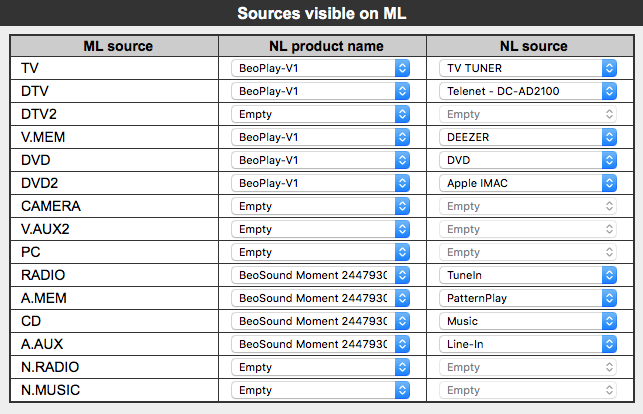Choose NL product for N.RADIO row

[320, 367]
